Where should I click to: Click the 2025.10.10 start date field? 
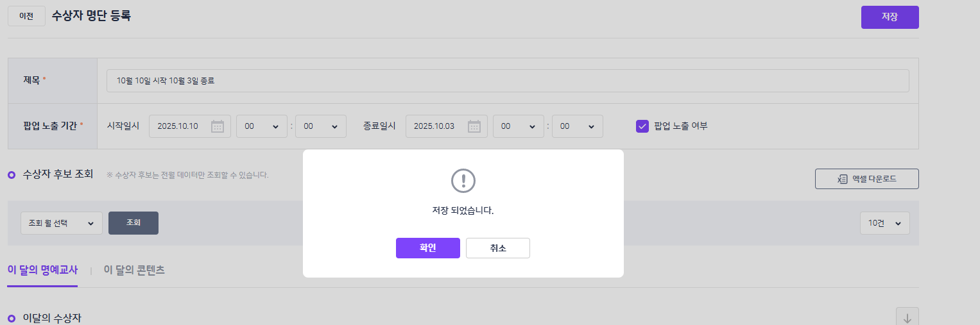(178, 126)
